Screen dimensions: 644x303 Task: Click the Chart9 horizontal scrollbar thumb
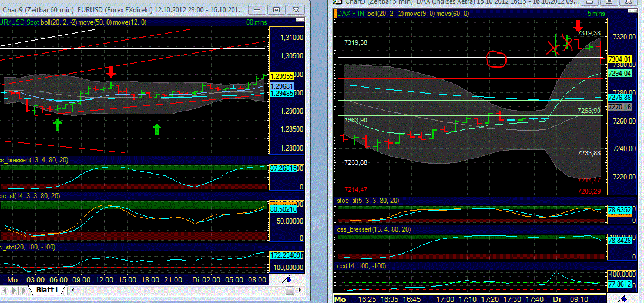click(x=290, y=290)
